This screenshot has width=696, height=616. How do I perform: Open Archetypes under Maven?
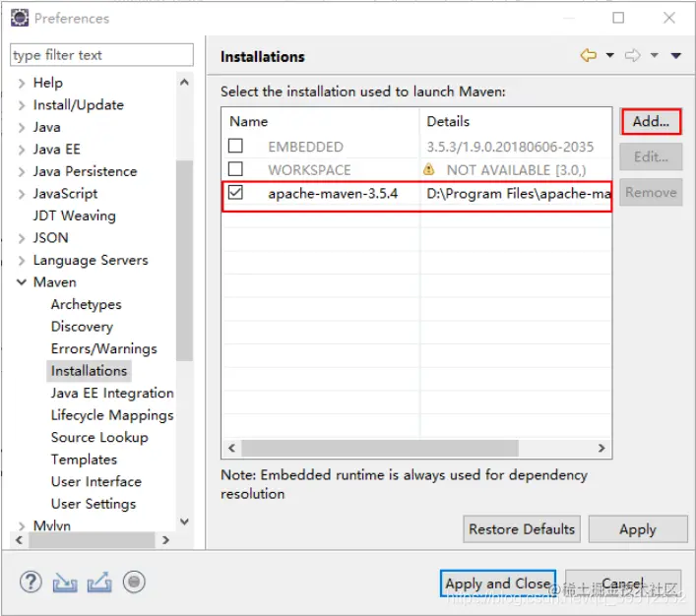tap(86, 304)
